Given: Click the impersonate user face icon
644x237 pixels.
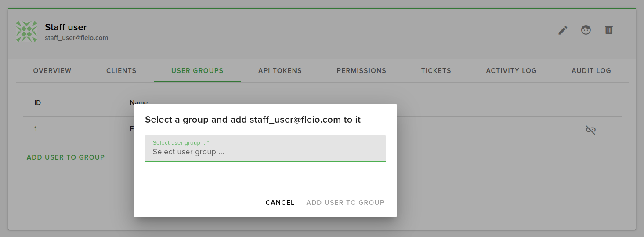Looking at the screenshot, I should (x=586, y=30).
